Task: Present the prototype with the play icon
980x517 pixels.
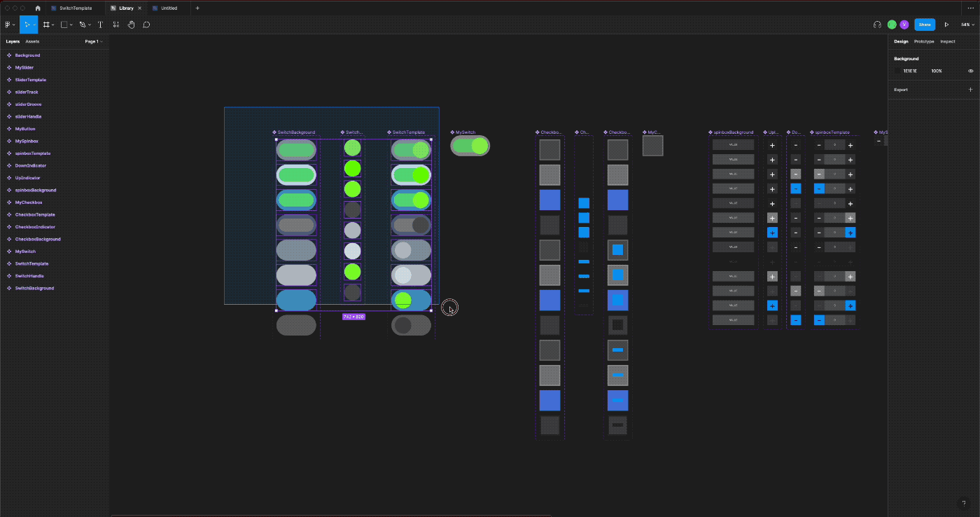Action: pyautogui.click(x=947, y=25)
